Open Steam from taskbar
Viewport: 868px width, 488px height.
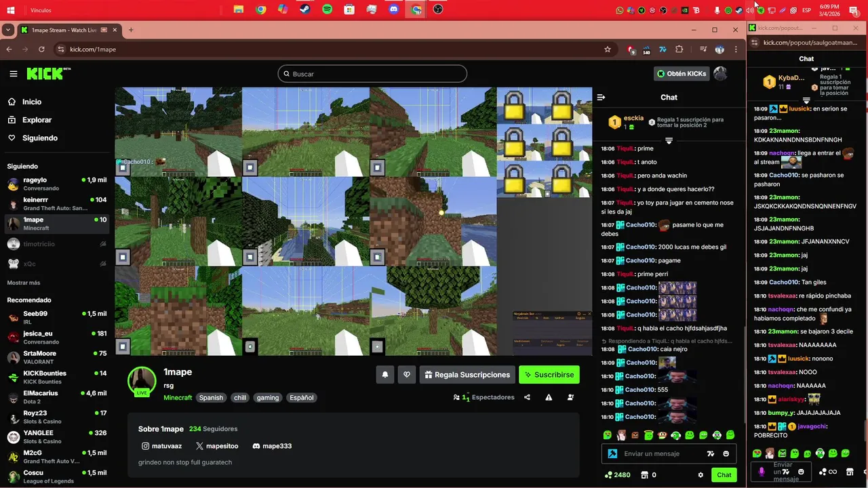tap(305, 9)
